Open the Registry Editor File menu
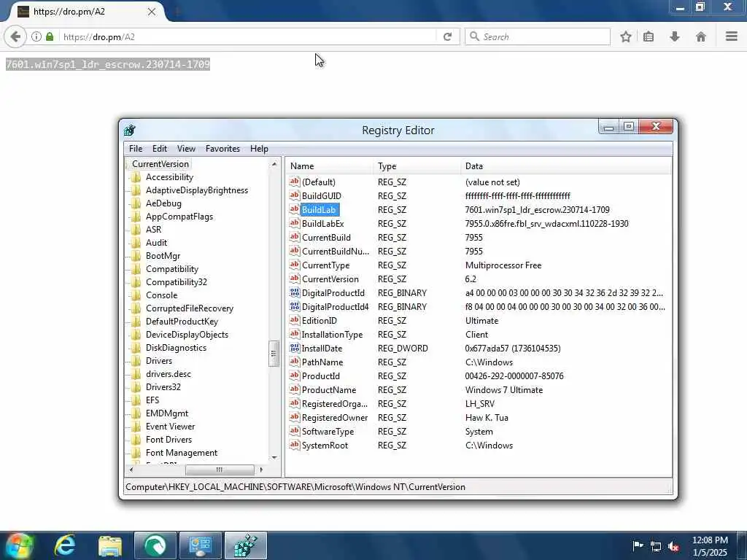 pyautogui.click(x=135, y=149)
